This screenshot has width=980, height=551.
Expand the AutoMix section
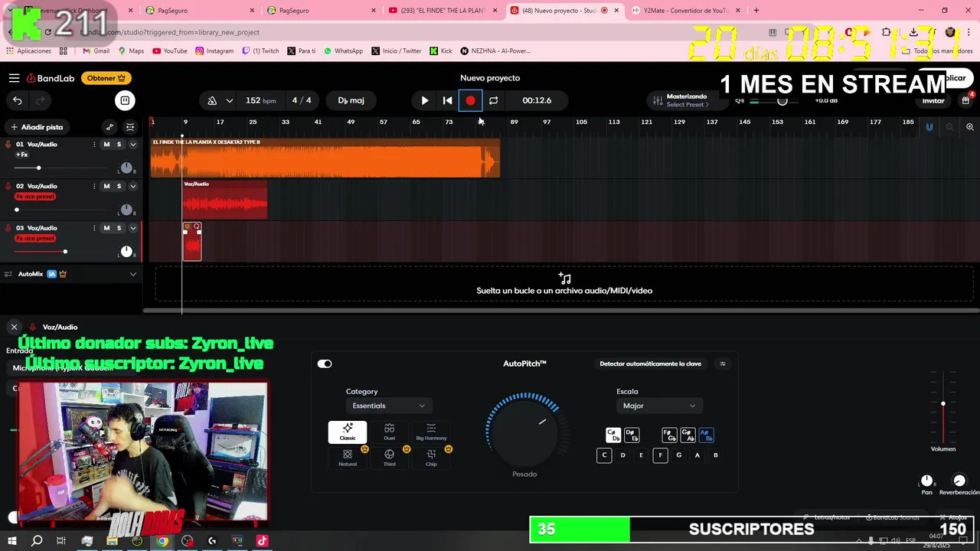click(x=132, y=274)
